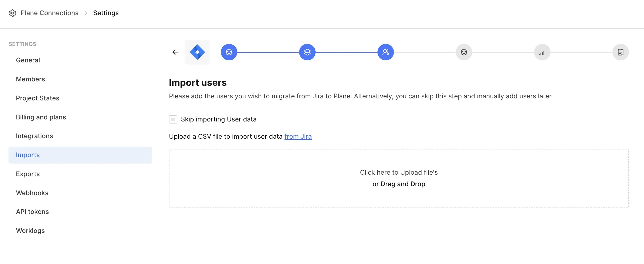Open the Webhooks settings page
The height and width of the screenshot is (264, 644).
click(x=32, y=193)
